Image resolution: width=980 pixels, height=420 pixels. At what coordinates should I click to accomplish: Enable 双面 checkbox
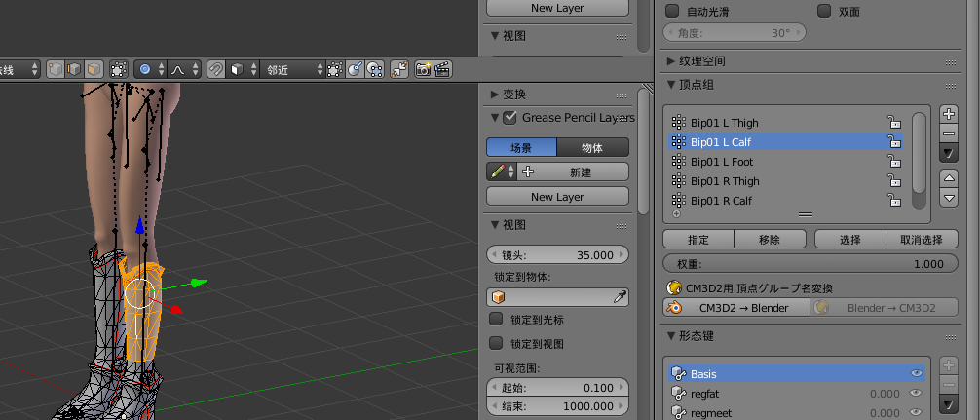pos(824,11)
